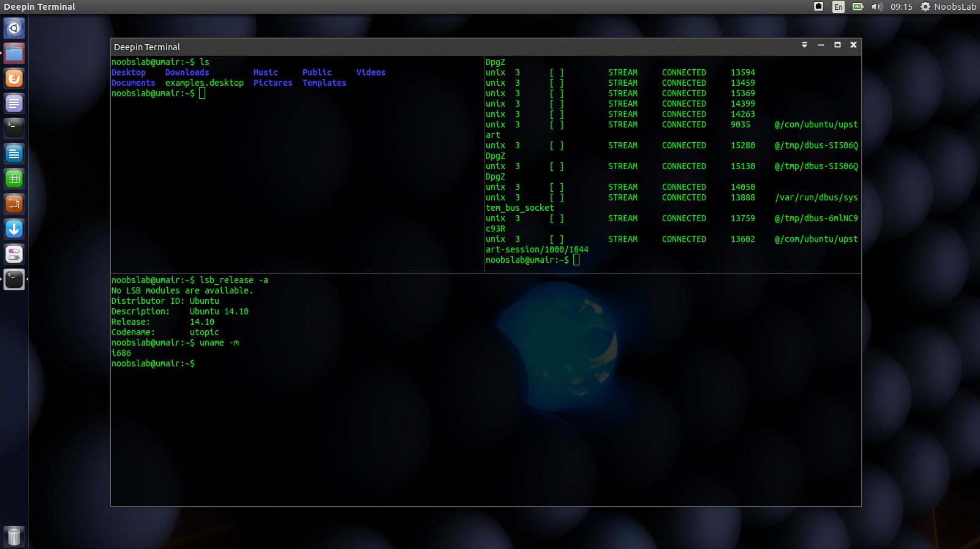Open the settings toggles icon in the launcher
The image size is (980, 549).
(14, 254)
